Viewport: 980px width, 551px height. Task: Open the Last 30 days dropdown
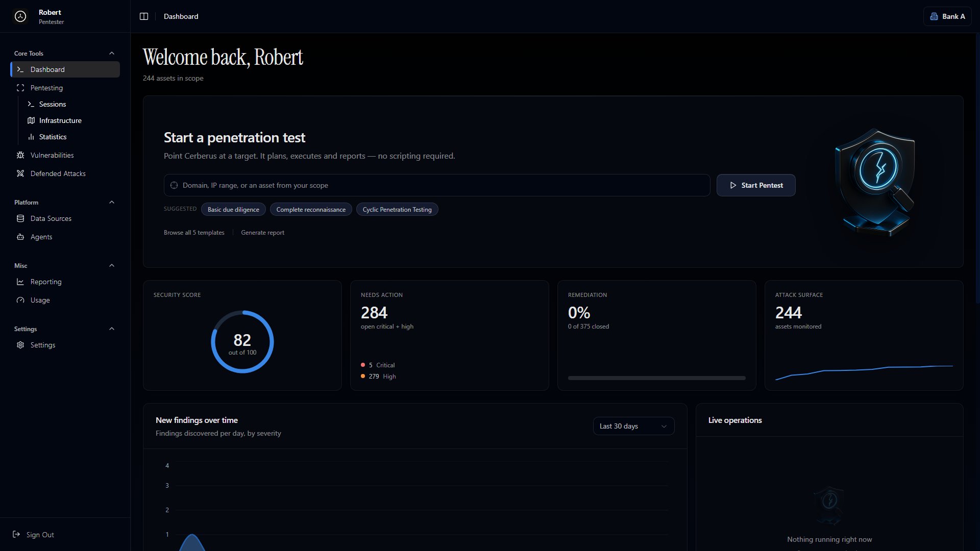point(633,426)
